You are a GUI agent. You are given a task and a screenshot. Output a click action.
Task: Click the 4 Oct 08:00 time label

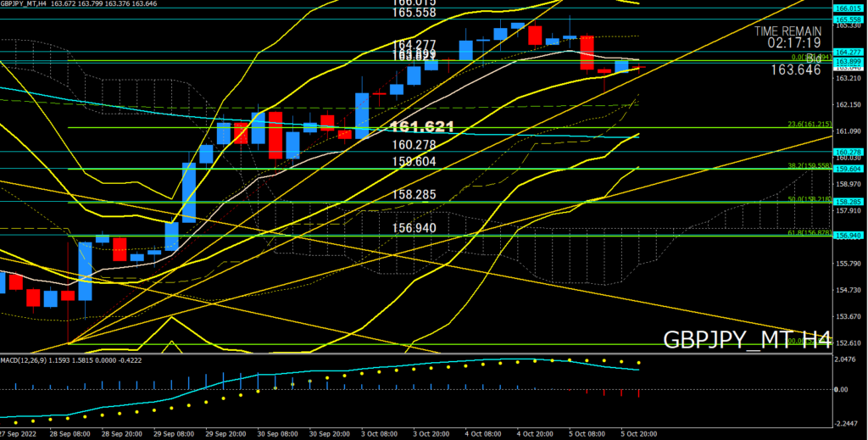click(x=484, y=434)
